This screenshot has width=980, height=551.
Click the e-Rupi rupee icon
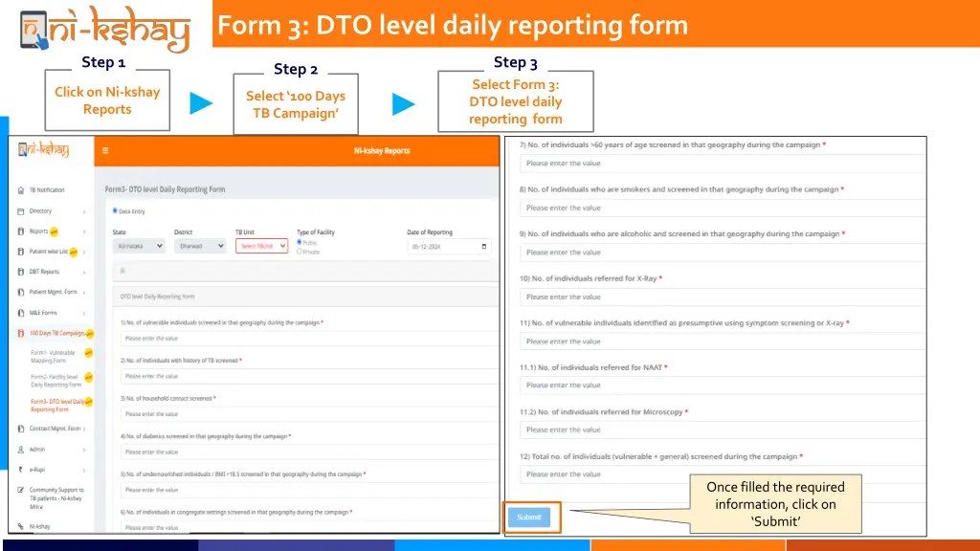[x=21, y=469]
